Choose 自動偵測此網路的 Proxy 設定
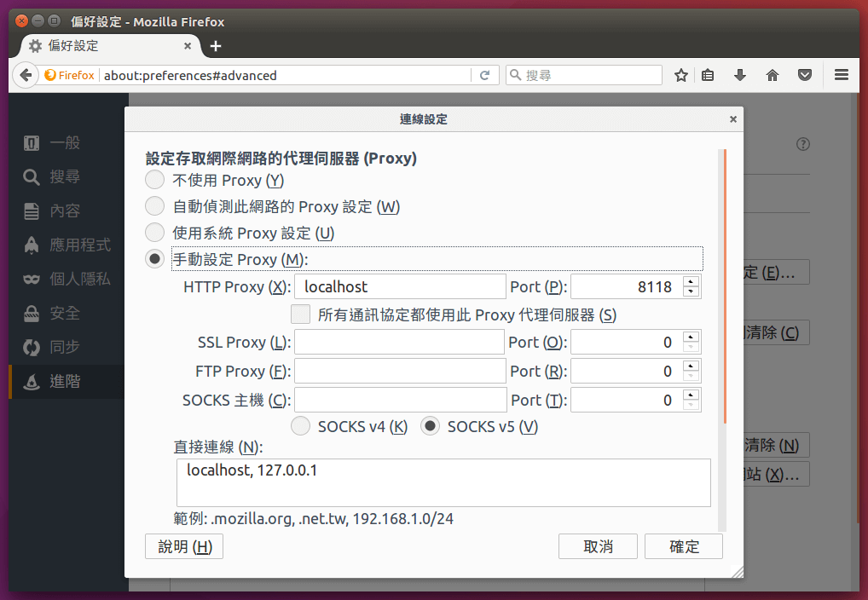Viewport: 868px width, 600px height. click(154, 206)
